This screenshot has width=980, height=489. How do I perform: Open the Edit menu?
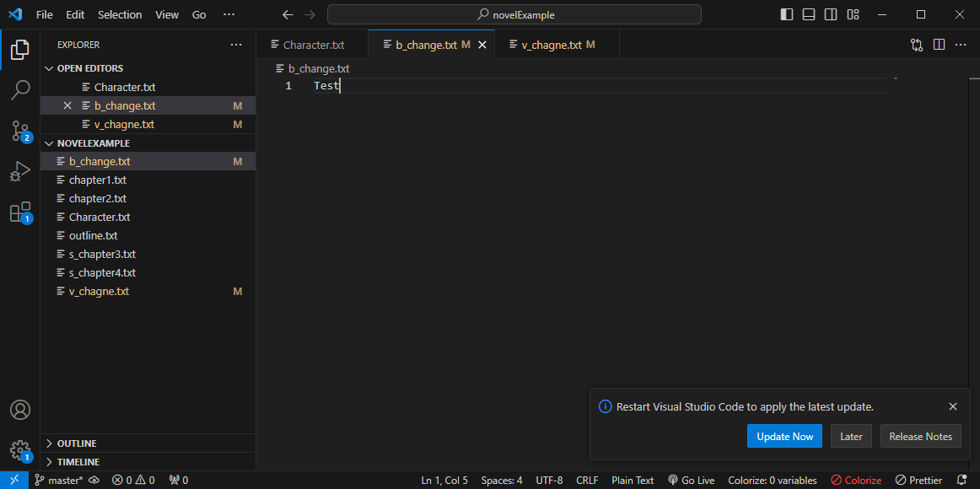tap(75, 14)
